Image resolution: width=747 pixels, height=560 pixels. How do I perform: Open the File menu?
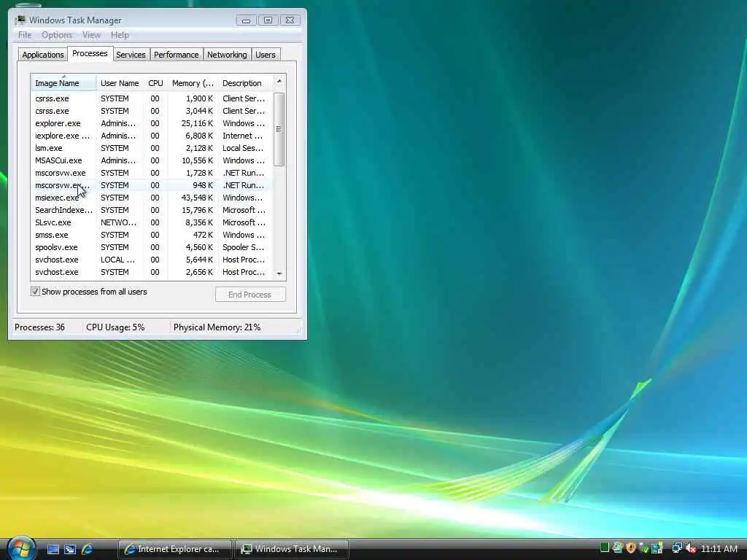25,35
